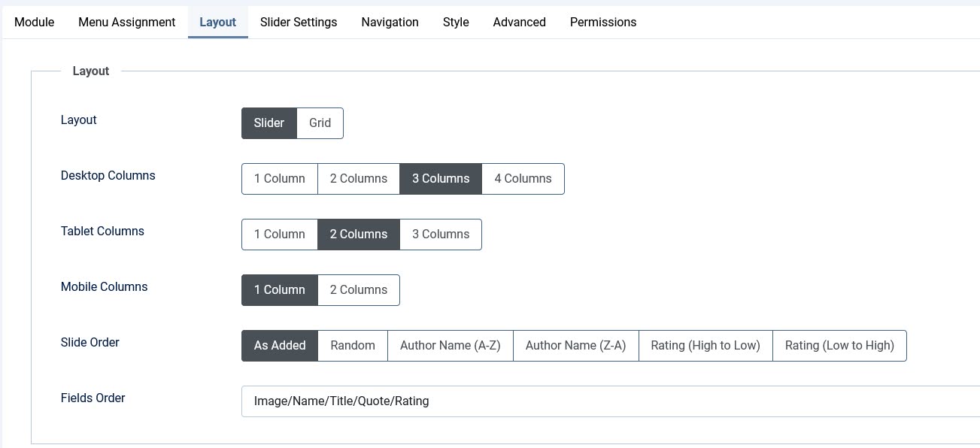Screen dimensions: 980x448
Task: Sort slides by Author Name (A-Z)
Action: pyautogui.click(x=450, y=346)
